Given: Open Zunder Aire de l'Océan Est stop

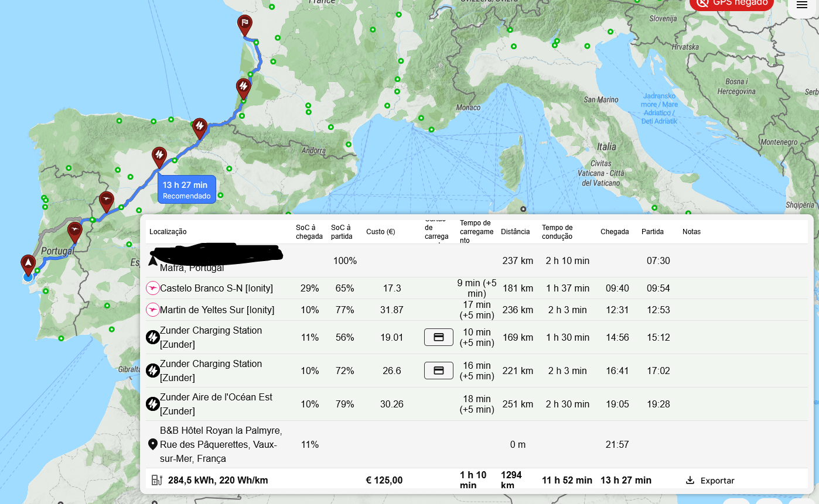Looking at the screenshot, I should tap(216, 404).
